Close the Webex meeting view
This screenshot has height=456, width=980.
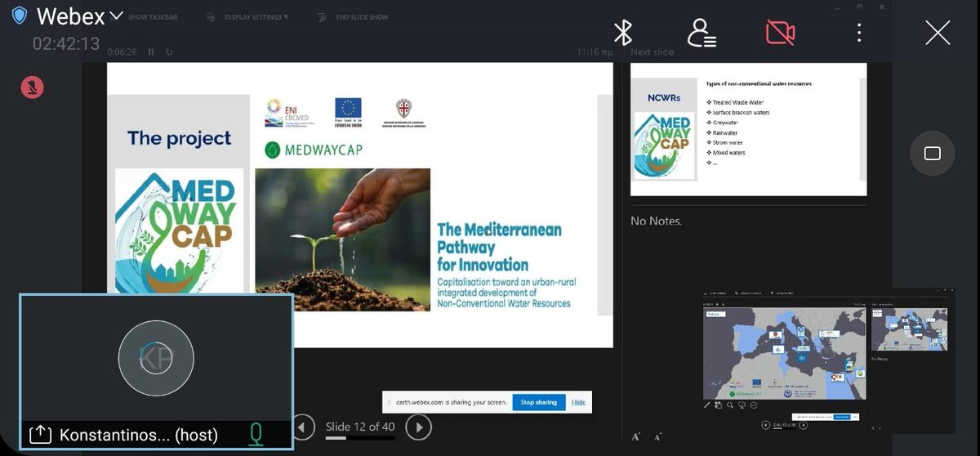click(938, 33)
